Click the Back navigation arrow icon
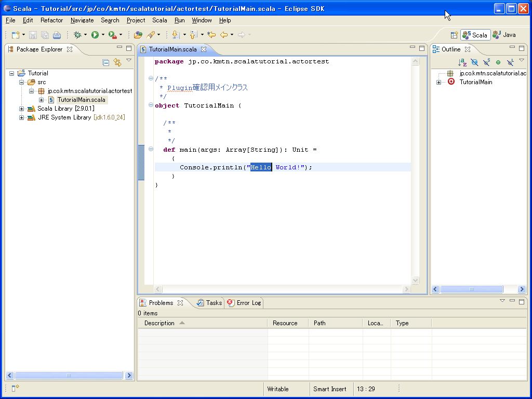The image size is (532, 399). [224, 35]
